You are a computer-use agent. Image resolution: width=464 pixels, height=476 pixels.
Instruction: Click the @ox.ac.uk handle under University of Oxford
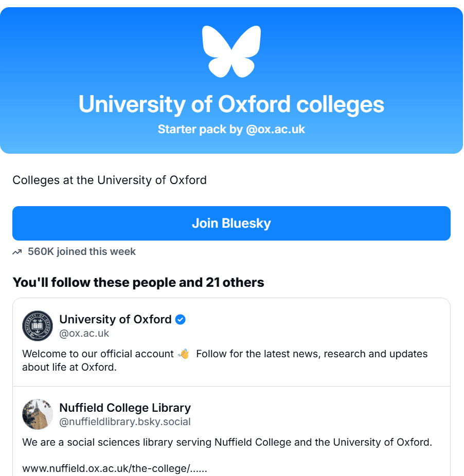(84, 333)
